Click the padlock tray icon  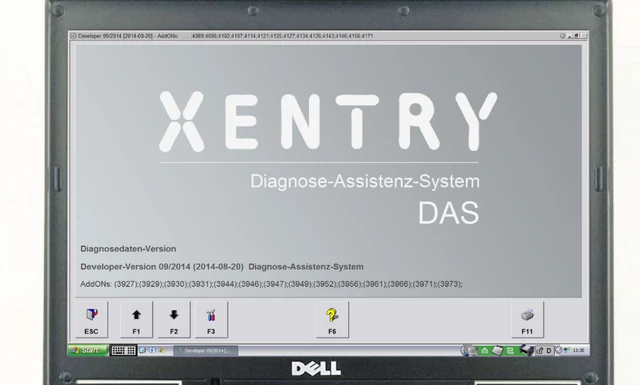tap(540, 351)
